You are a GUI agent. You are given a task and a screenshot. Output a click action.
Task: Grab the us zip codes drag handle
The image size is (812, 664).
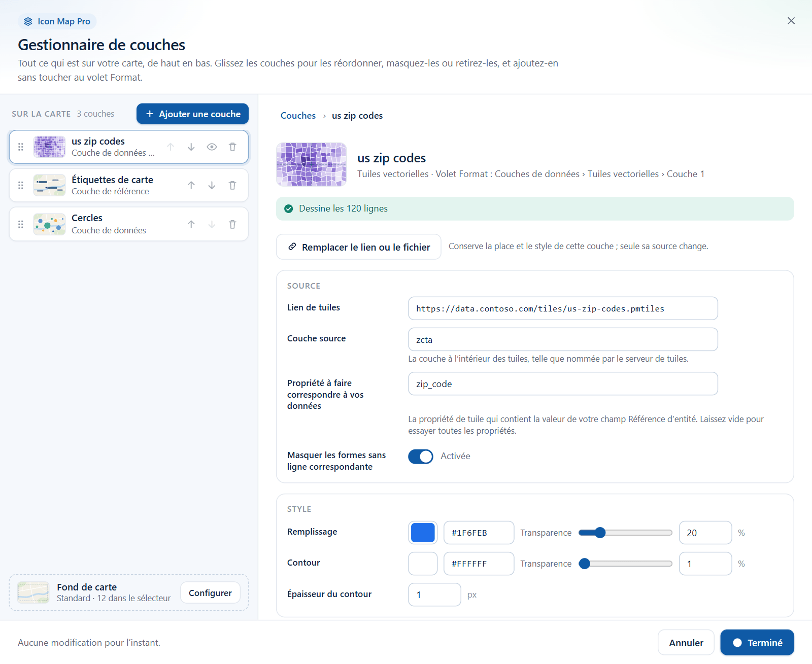pyautogui.click(x=21, y=147)
